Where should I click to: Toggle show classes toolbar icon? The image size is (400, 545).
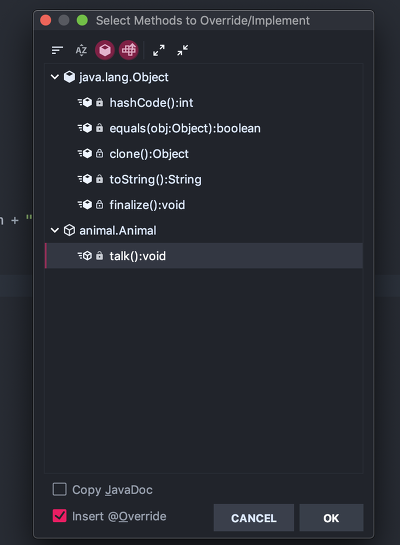point(105,50)
